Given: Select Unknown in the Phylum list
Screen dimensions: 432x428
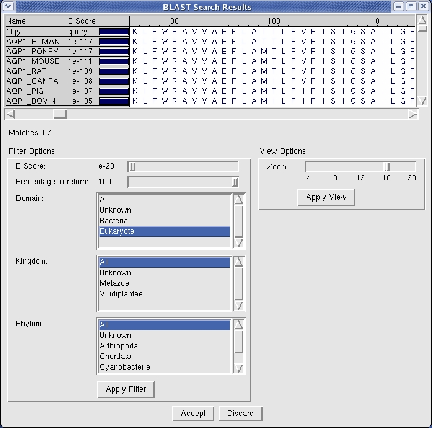Looking at the screenshot, I should [165, 336].
